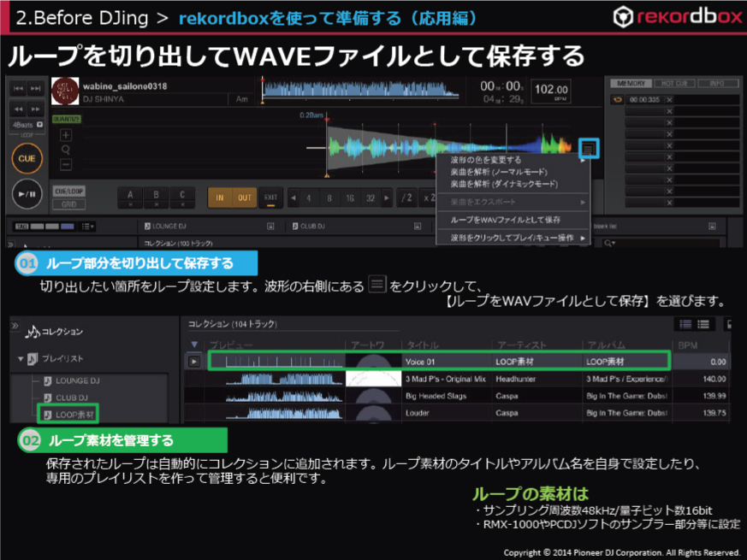Viewport: 747px width, 560px height.
Task: Select the コレクション item in the tree
Action: pyautogui.click(x=54, y=332)
